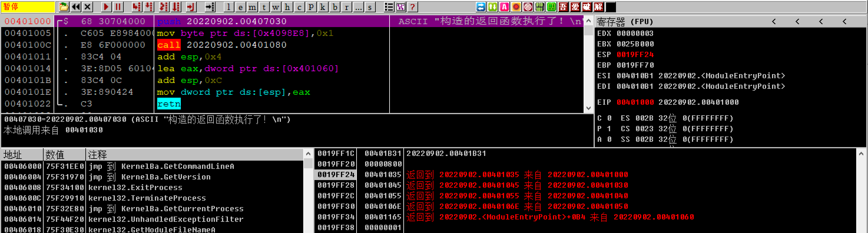This screenshot has height=233, width=868.
Task: Click the 注释 column header in dump
Action: [195, 154]
